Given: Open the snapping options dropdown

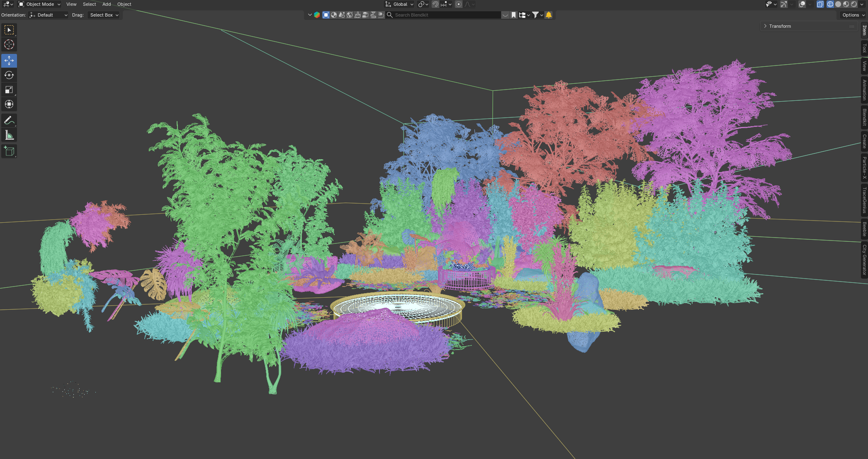Looking at the screenshot, I should (446, 4).
